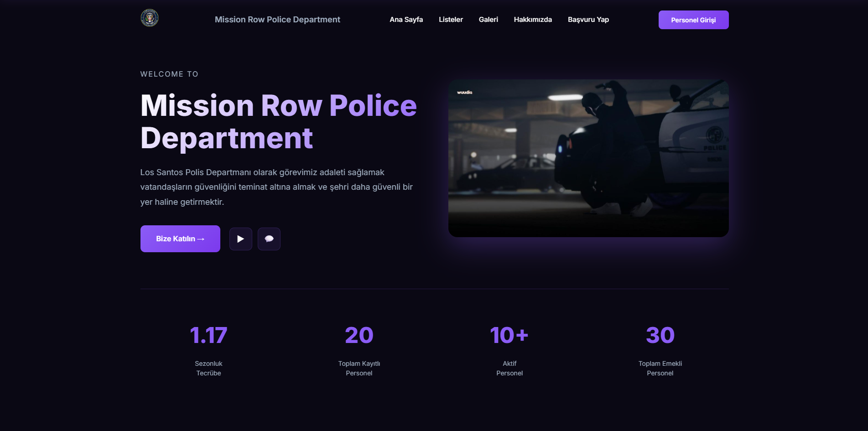This screenshot has width=868, height=431.
Task: Click the Personel Girişi button
Action: point(693,20)
